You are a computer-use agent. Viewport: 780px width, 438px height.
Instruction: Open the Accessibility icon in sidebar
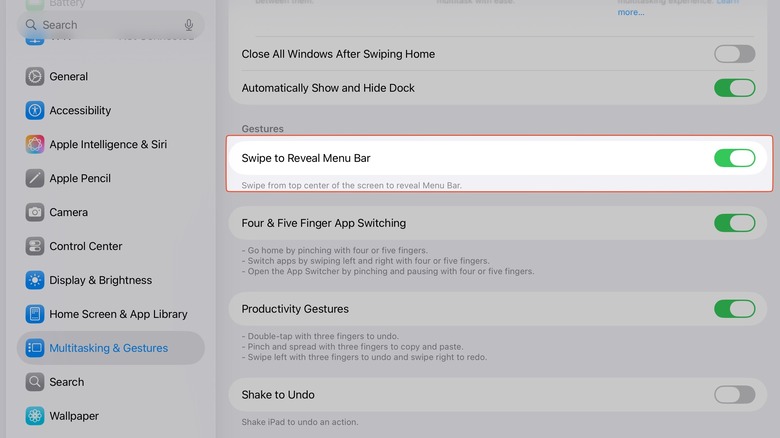(35, 110)
